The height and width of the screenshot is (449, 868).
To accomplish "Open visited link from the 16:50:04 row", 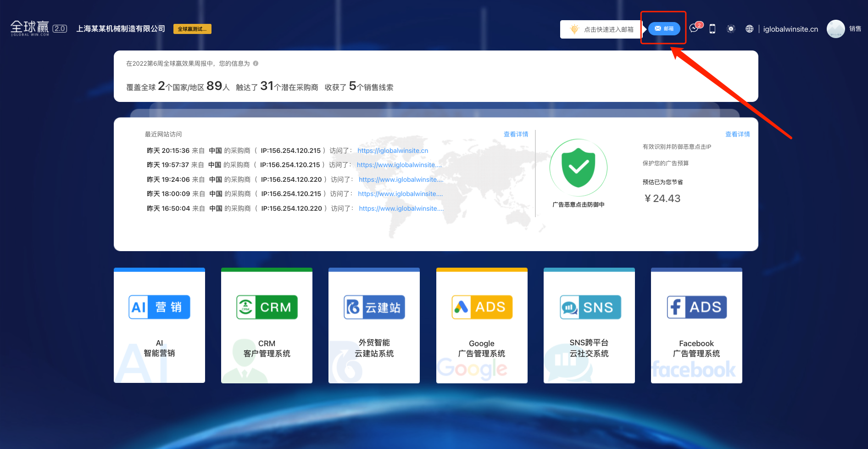I will click(401, 208).
